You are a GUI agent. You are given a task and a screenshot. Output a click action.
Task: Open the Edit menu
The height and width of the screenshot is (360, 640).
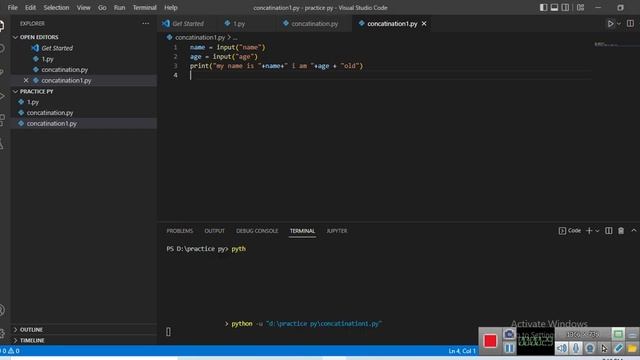point(30,7)
